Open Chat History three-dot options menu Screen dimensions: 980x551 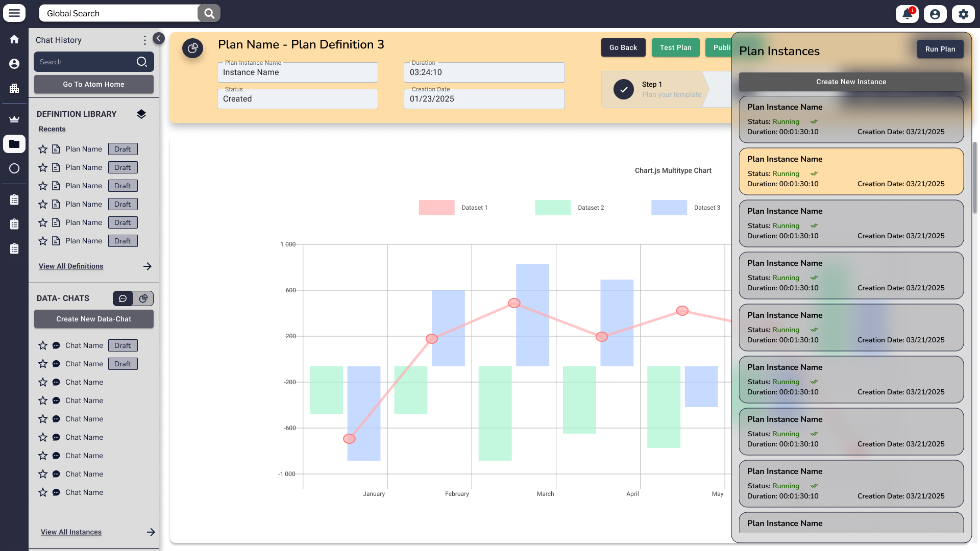(145, 40)
